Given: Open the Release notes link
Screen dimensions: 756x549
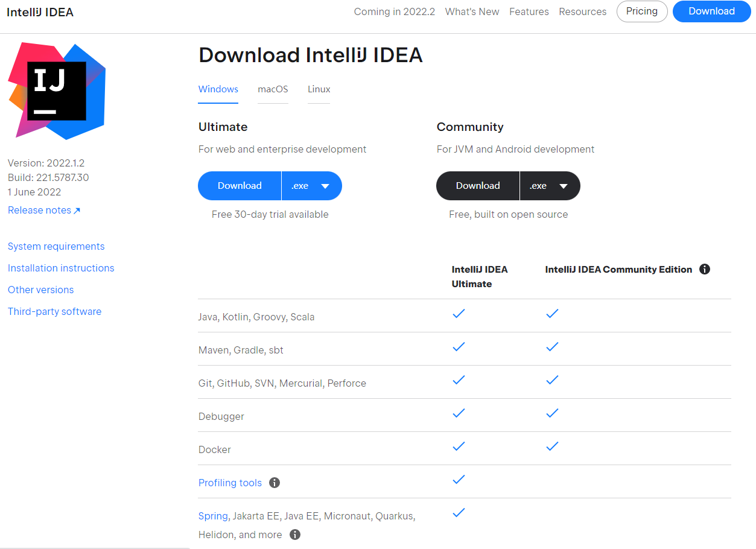Looking at the screenshot, I should pos(44,210).
